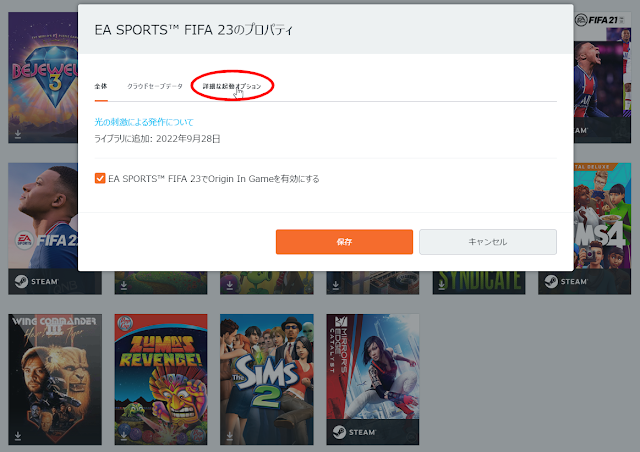Click the orange 保存 button
This screenshot has height=452, width=640.
(344, 242)
